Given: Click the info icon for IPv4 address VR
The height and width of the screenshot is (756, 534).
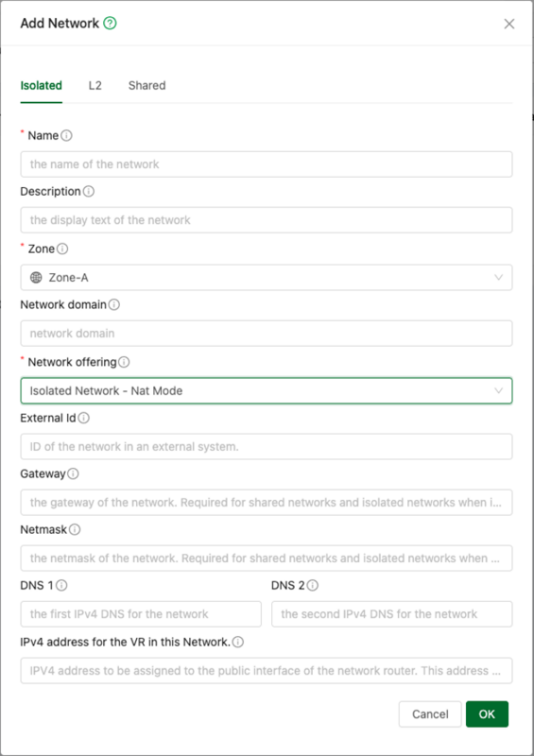Looking at the screenshot, I should (238, 643).
